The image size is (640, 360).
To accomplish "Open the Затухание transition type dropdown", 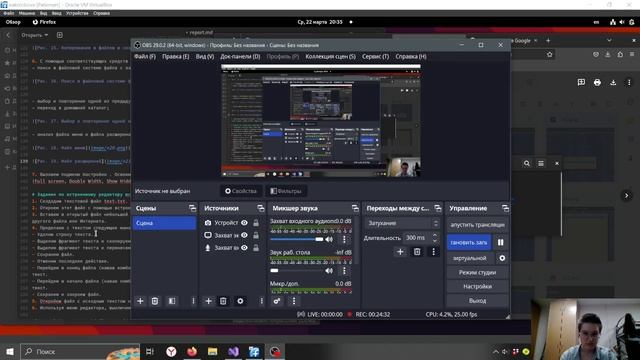I will (x=402, y=223).
